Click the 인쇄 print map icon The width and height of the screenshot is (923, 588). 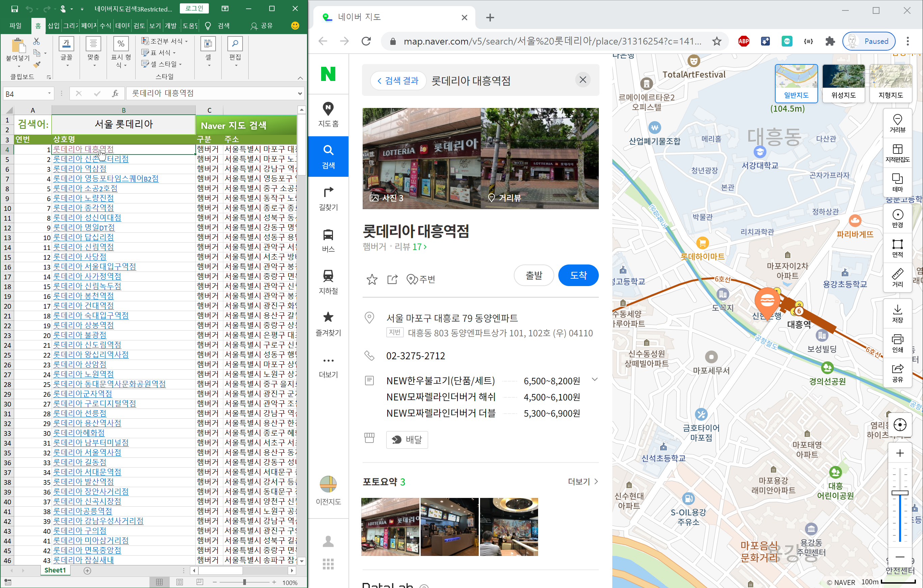click(897, 343)
